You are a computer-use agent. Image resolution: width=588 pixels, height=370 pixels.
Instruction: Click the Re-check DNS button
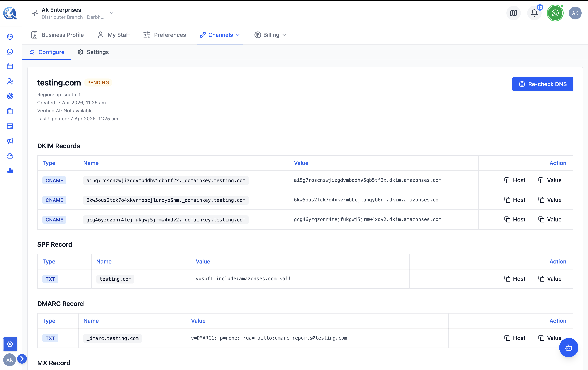[543, 84]
